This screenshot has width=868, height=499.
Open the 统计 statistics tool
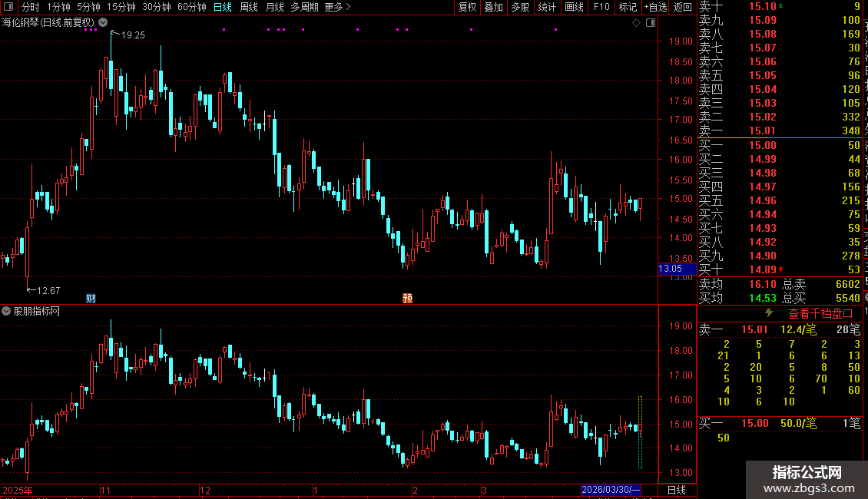(x=547, y=7)
